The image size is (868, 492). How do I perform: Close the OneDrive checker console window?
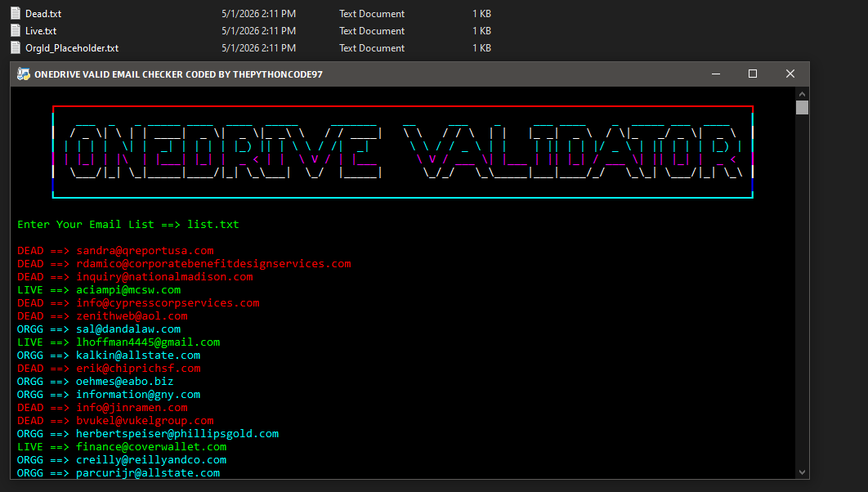coord(790,74)
